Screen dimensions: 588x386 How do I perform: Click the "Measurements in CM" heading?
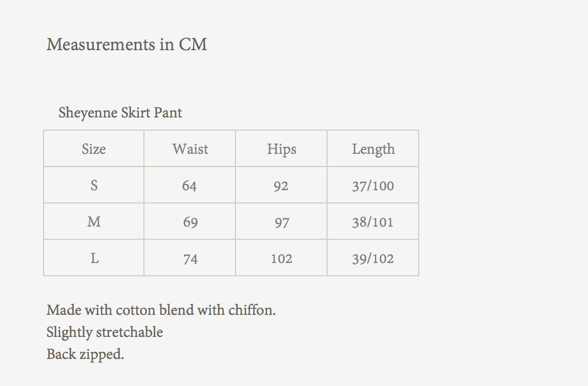point(127,44)
